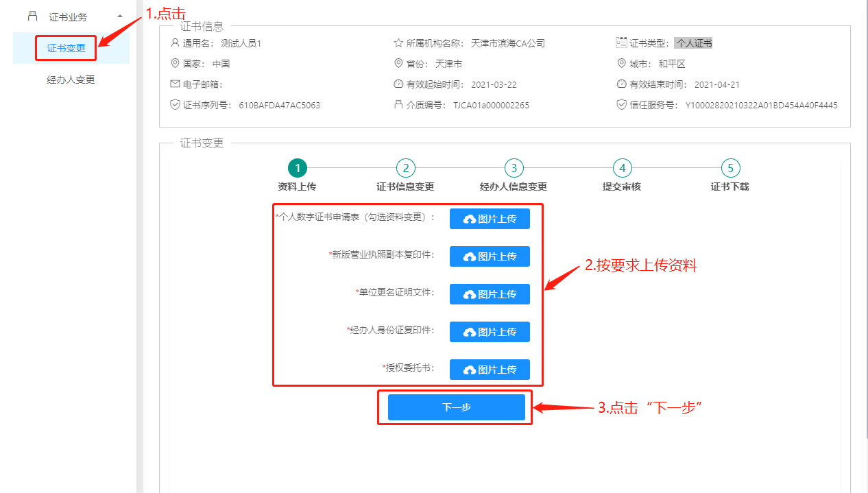Upload image for 个人数字证书申请表
Screen dimensions: 868x493
(490, 219)
